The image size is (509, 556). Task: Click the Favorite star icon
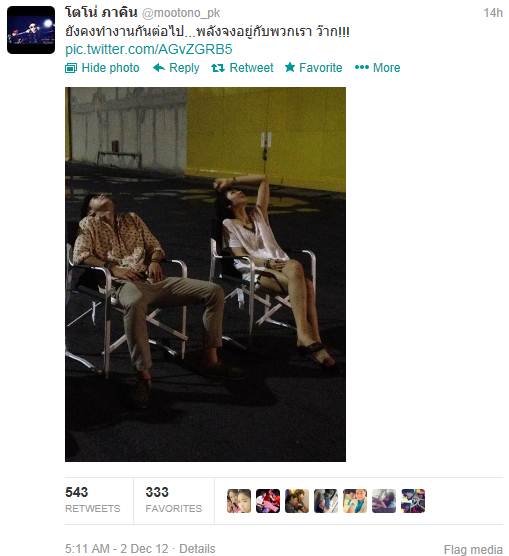[290, 67]
